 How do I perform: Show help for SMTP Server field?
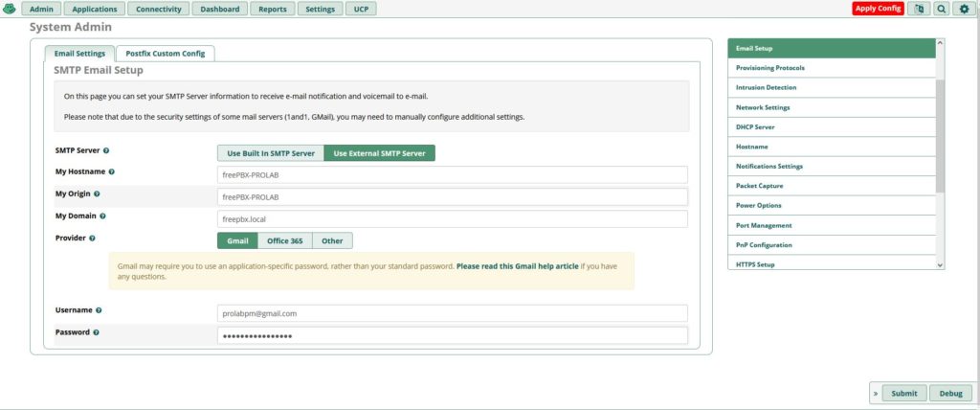[106, 150]
